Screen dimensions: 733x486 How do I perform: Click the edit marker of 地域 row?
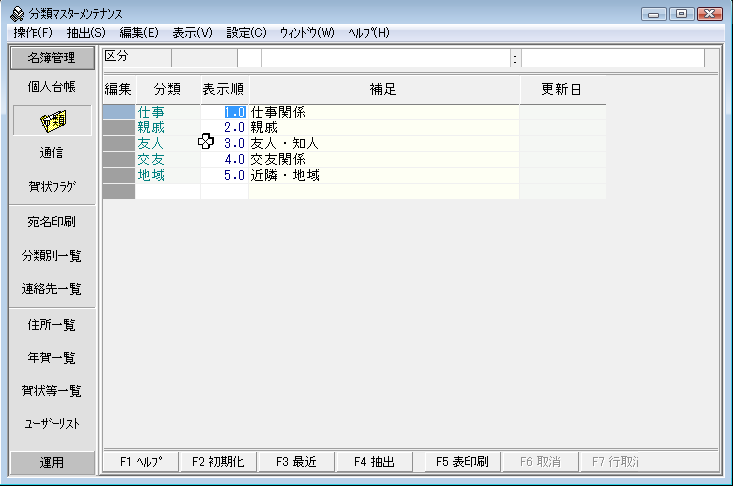(119, 175)
